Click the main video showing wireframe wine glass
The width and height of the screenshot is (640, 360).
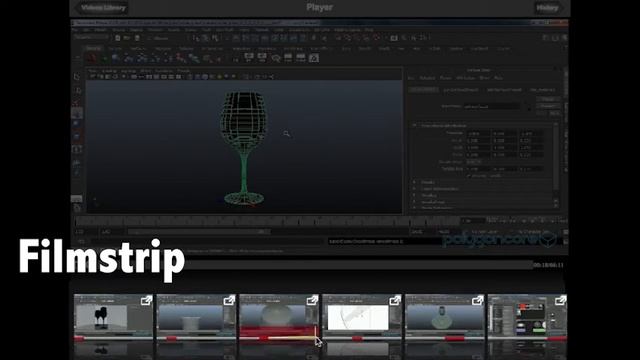coord(320,137)
